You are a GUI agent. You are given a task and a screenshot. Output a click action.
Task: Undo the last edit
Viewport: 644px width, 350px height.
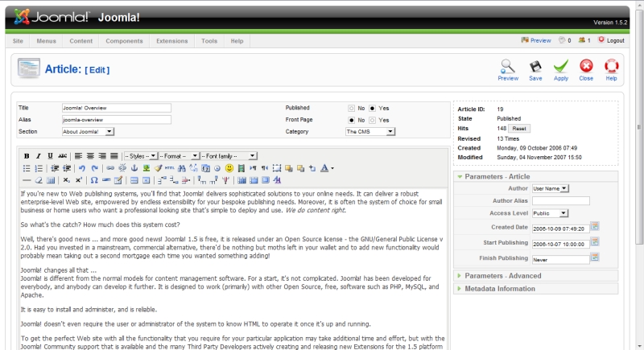point(82,168)
